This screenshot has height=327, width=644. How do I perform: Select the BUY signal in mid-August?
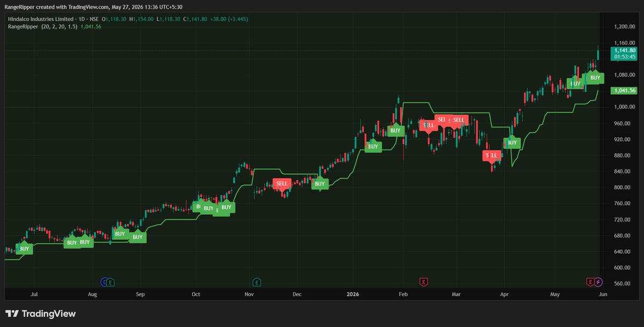(120, 234)
